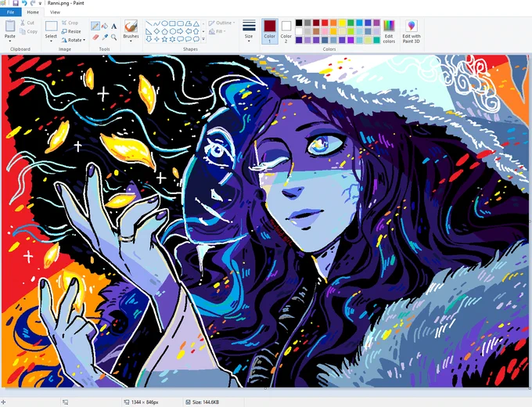
Task: Choose the Oval shape
Action: [x=164, y=23]
